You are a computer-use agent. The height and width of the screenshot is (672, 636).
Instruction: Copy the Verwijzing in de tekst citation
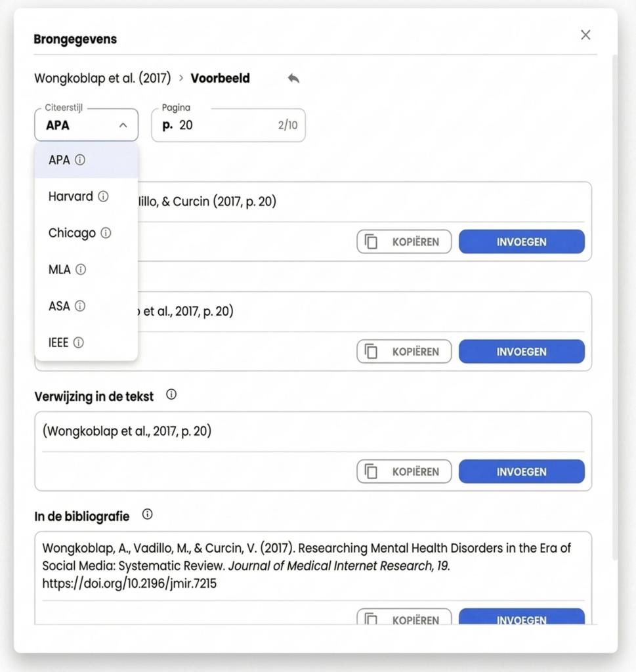pyautogui.click(x=404, y=471)
